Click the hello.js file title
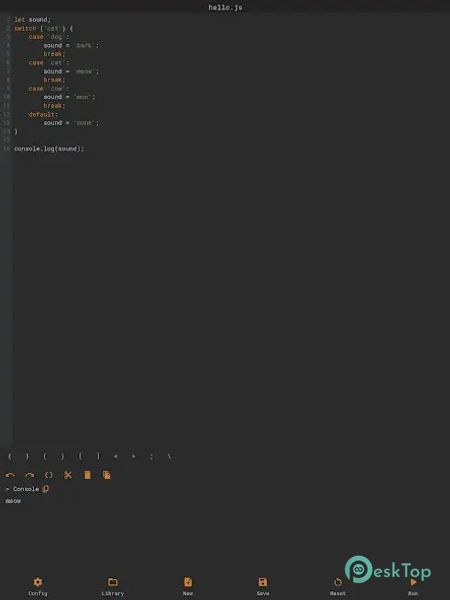The width and height of the screenshot is (450, 600). coord(225,7)
